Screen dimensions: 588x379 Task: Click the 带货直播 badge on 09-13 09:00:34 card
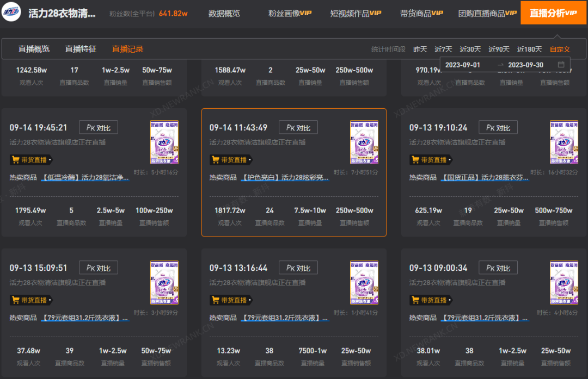pyautogui.click(x=431, y=300)
